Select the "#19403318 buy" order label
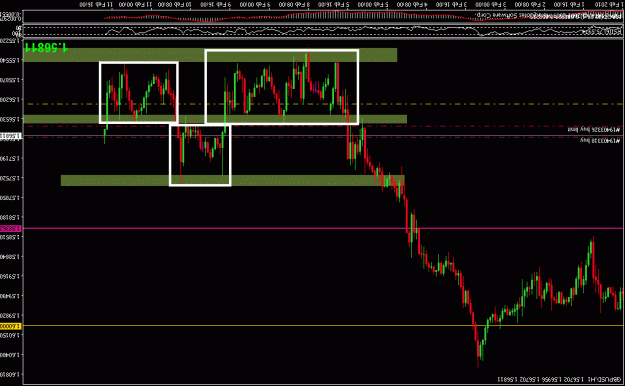The width and height of the screenshot is (625, 386). (x=600, y=141)
